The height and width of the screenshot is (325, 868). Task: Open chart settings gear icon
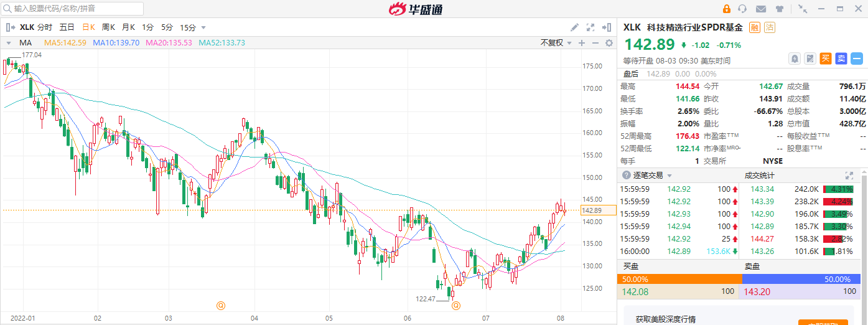click(609, 43)
